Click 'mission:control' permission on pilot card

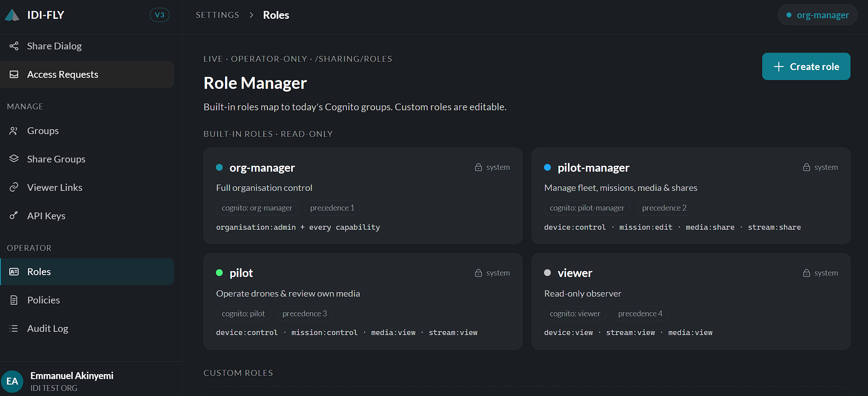(324, 332)
